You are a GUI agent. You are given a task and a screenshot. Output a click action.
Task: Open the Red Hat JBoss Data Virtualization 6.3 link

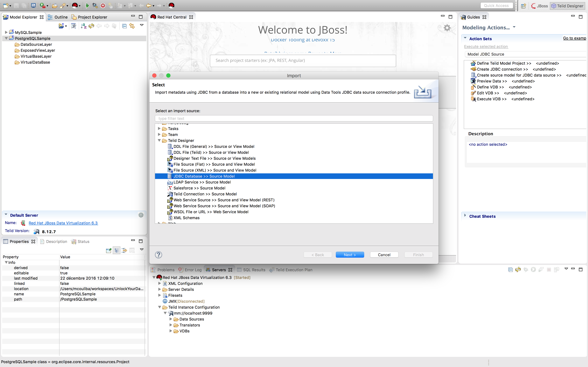63,223
